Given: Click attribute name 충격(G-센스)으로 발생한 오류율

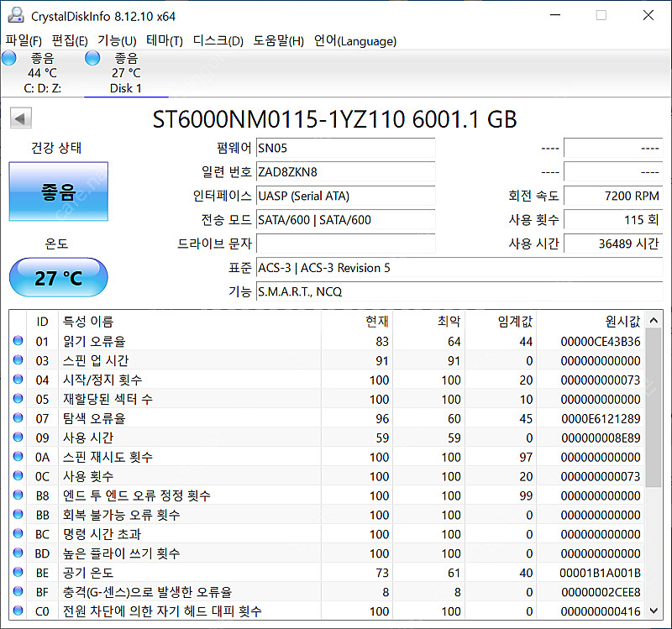Looking at the screenshot, I should [148, 592].
